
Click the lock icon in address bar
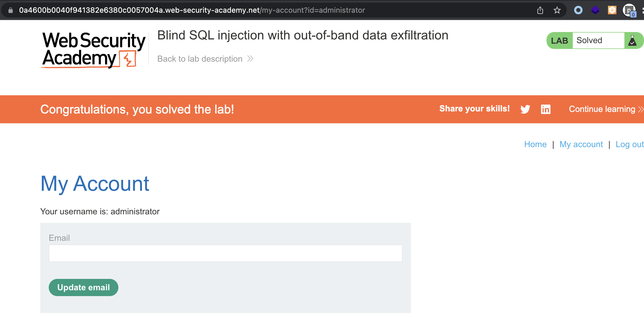pos(11,10)
